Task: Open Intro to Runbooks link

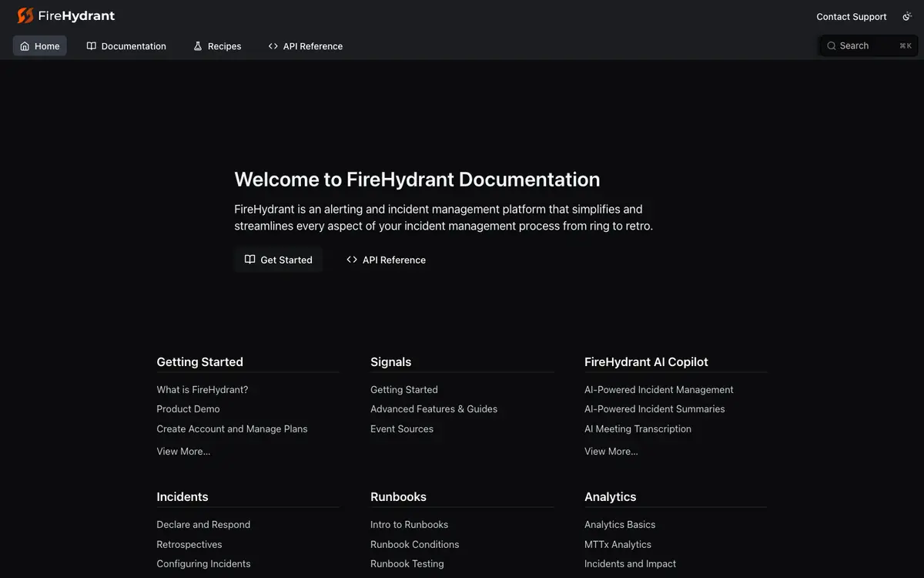Action: [410, 525]
